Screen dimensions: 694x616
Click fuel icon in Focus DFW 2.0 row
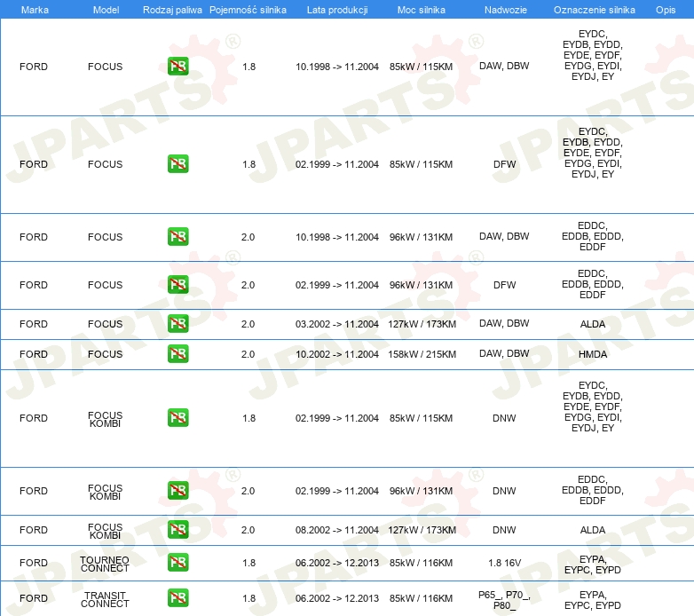coord(177,284)
